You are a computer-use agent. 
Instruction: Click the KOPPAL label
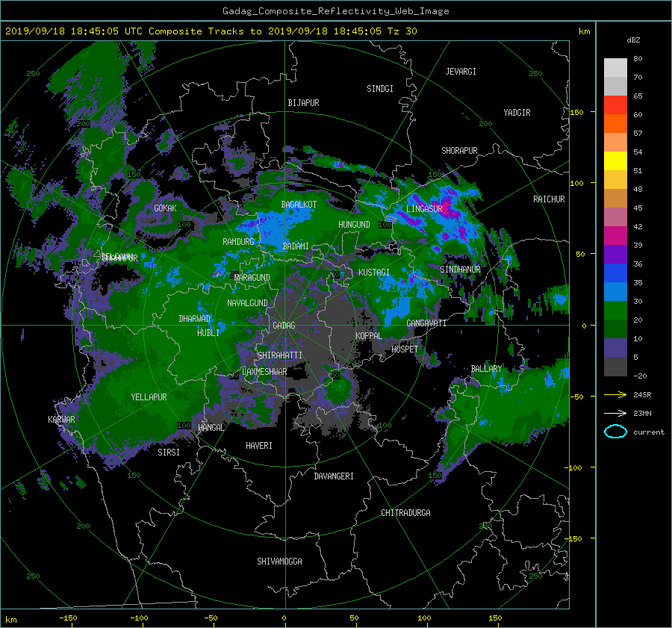click(369, 335)
